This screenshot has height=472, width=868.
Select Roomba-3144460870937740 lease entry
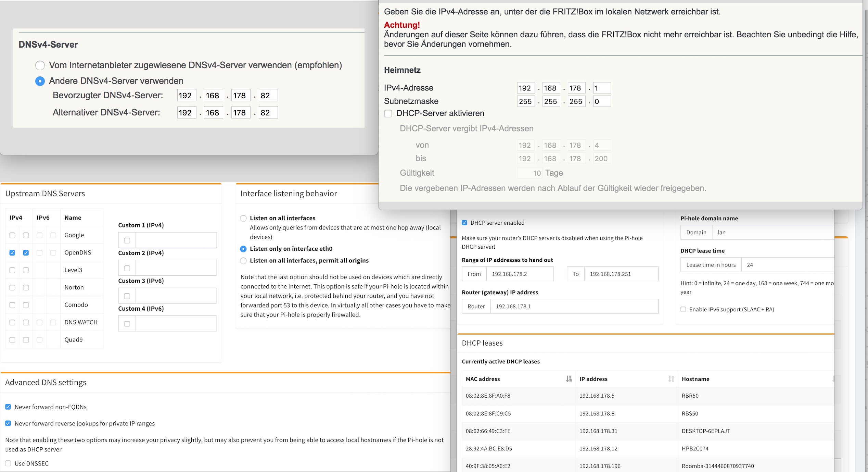pos(718,466)
